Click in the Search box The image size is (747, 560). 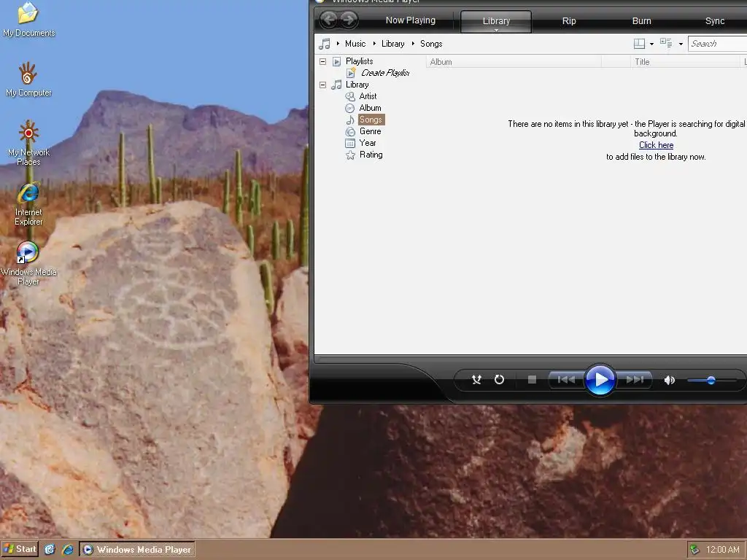tap(718, 44)
